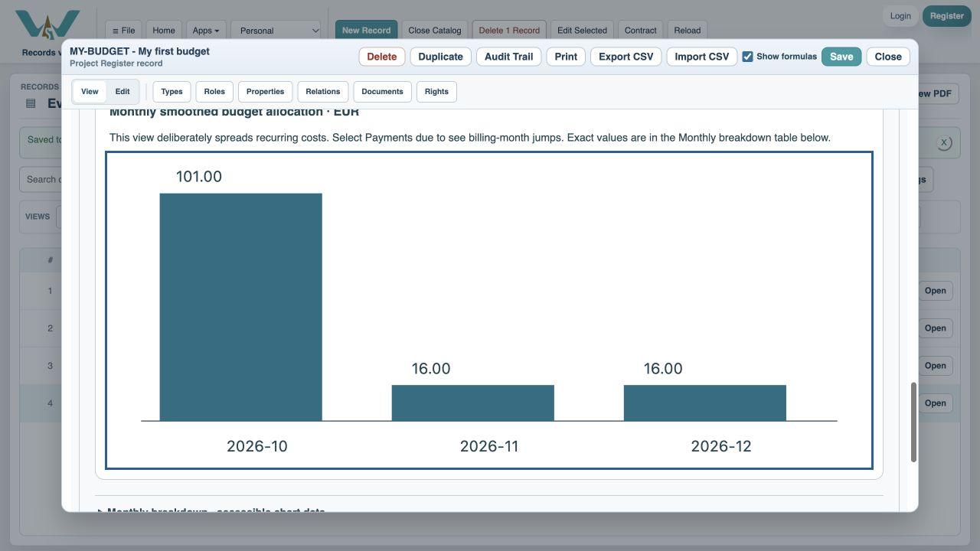Open row 1 in the background table
The image size is (980, 551).
[x=935, y=291]
